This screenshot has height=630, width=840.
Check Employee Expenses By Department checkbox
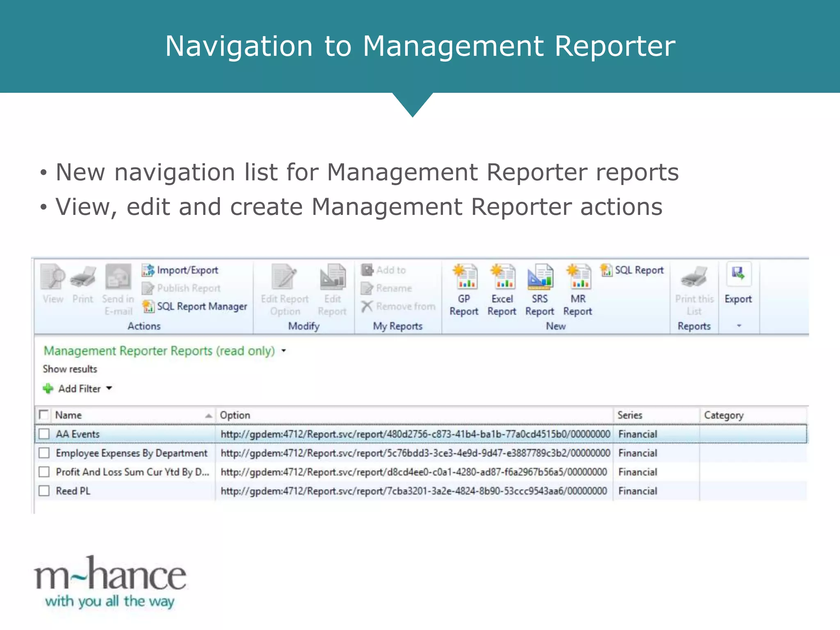tap(44, 453)
